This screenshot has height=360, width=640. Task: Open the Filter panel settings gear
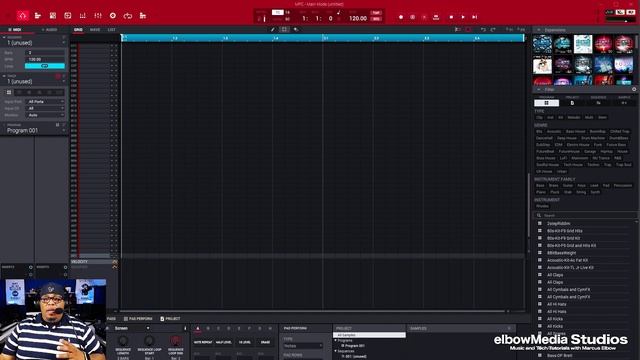point(634,89)
